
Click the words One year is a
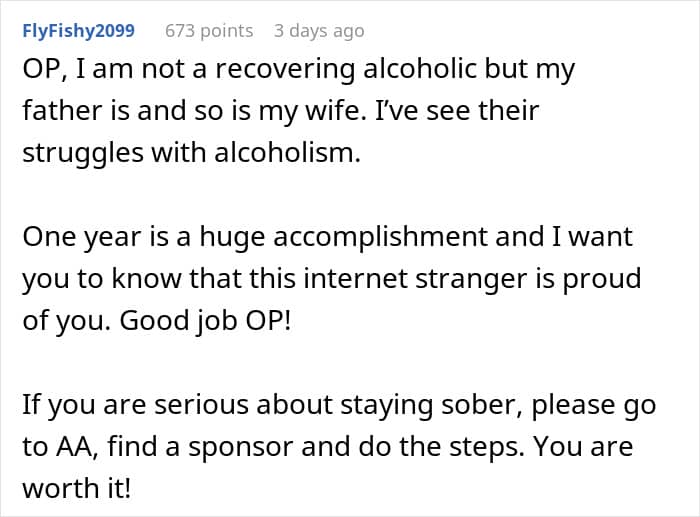coord(107,237)
